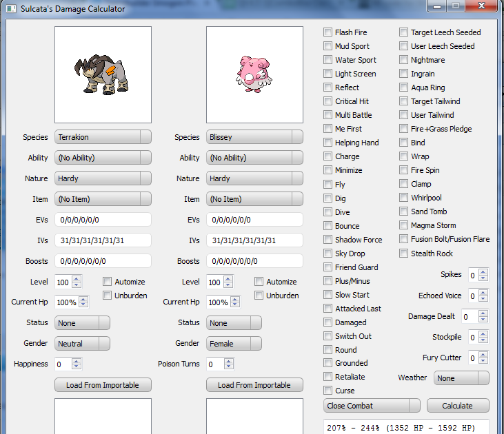
Task: Open the Terrakion Species dropdown
Action: 103,137
